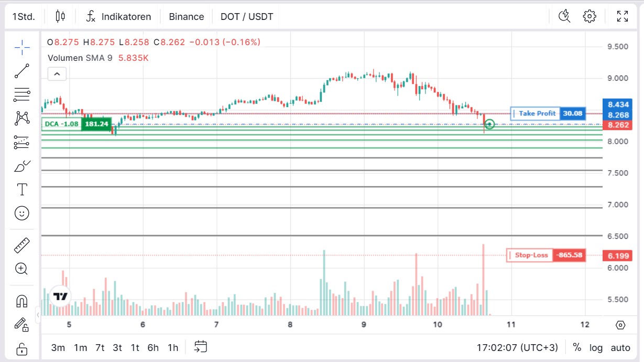Toggle magnet mode on the chart
The width and height of the screenshot is (644, 362).
[x=22, y=301]
